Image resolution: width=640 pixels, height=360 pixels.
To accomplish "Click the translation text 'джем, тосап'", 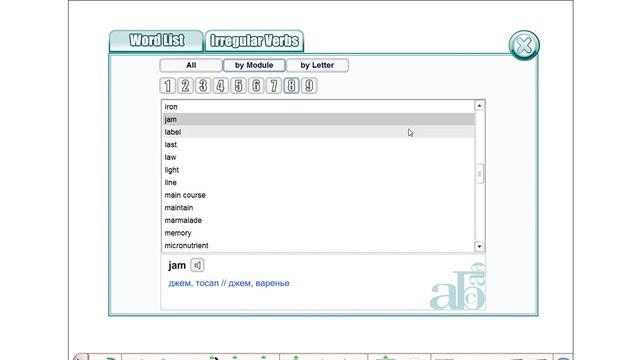I will (x=193, y=283).
